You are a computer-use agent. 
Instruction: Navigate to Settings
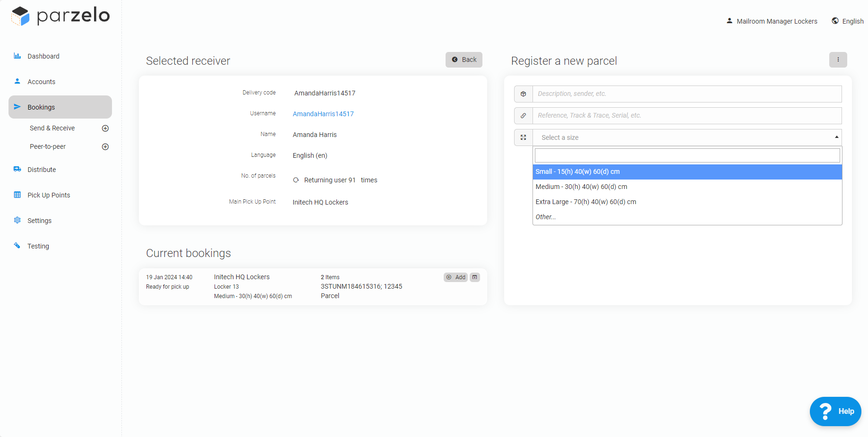[40, 221]
